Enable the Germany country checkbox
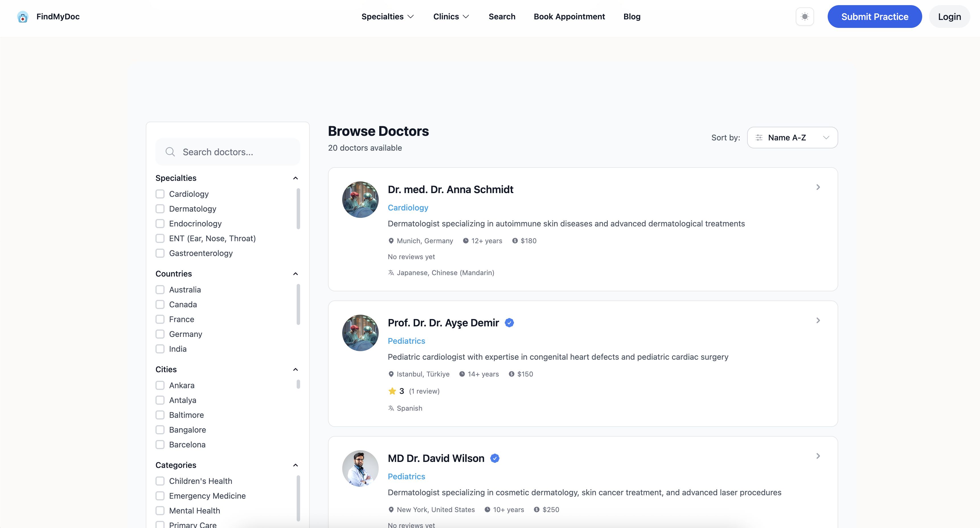This screenshot has width=980, height=528. 160,334
